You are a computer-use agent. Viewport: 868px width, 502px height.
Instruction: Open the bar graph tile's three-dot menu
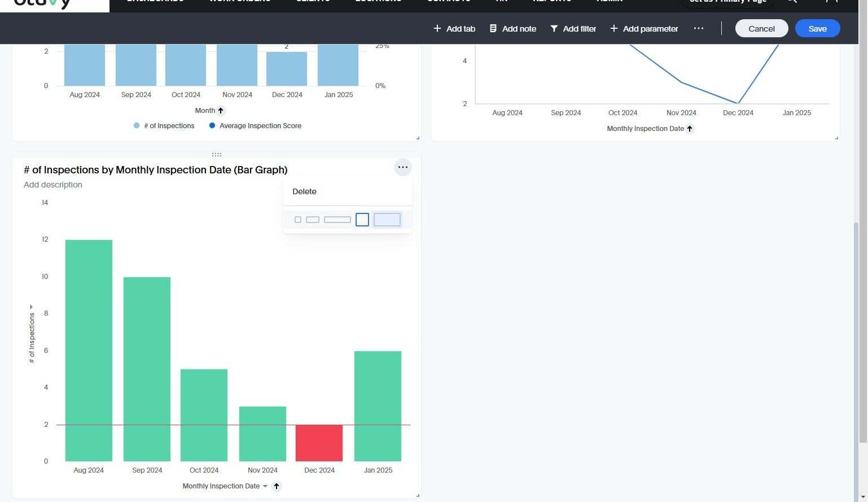pos(402,167)
